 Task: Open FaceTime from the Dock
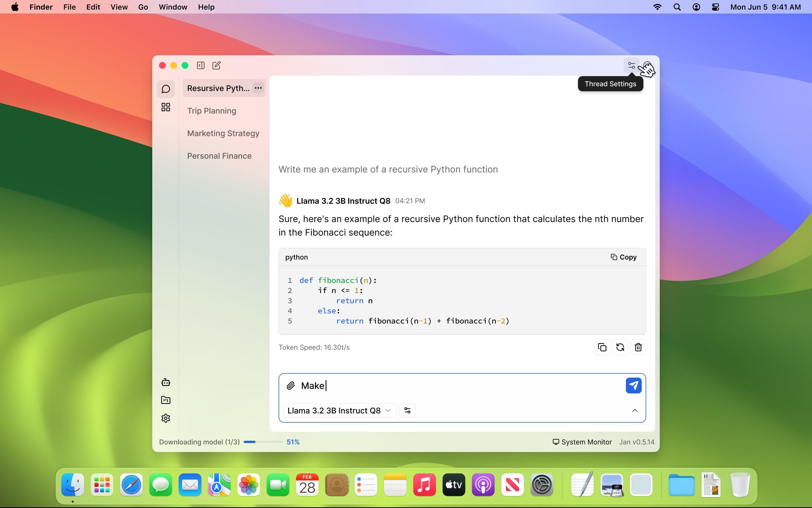click(278, 485)
